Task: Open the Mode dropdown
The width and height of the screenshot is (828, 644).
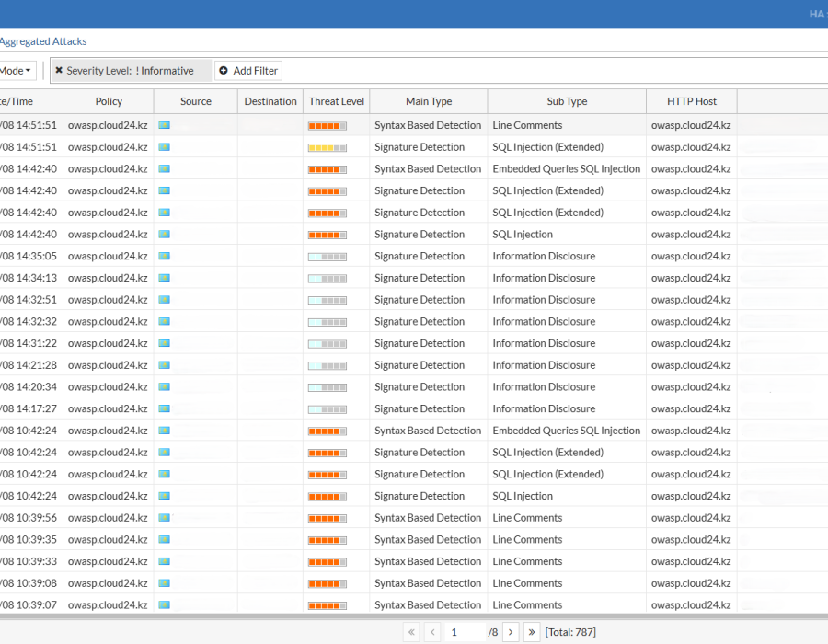Action: coord(17,71)
